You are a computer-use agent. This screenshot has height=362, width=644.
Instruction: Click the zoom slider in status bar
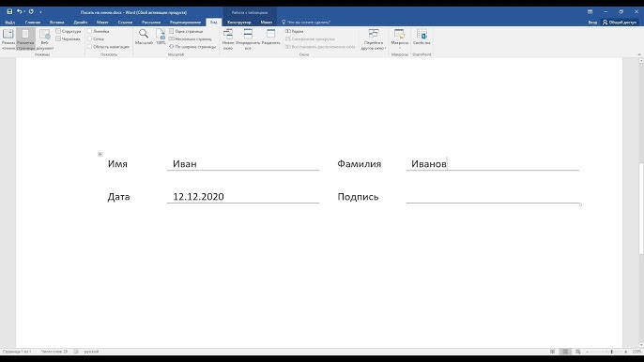606,352
